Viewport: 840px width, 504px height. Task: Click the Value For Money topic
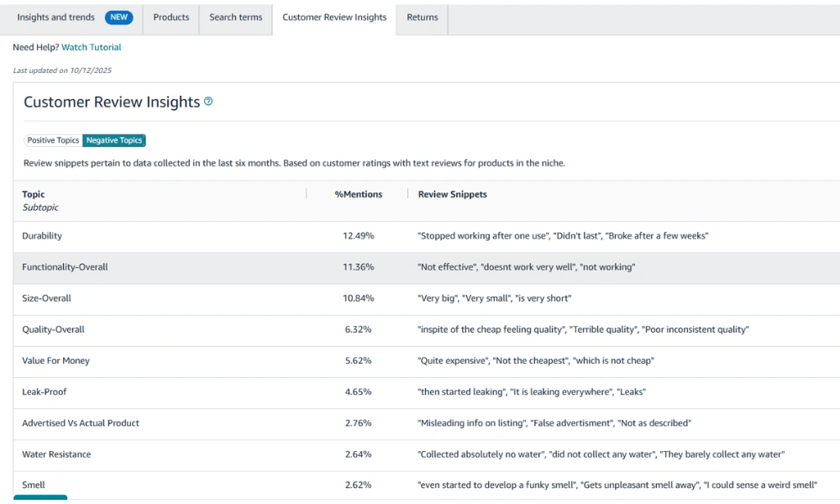(55, 360)
